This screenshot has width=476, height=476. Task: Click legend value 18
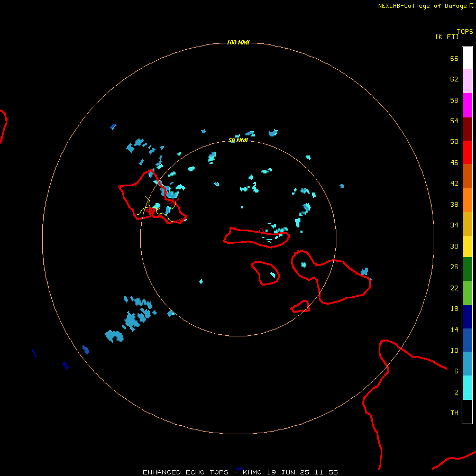[454, 309]
